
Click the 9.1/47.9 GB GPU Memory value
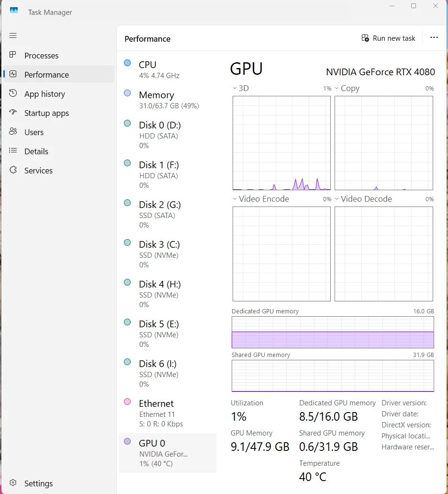pos(260,447)
